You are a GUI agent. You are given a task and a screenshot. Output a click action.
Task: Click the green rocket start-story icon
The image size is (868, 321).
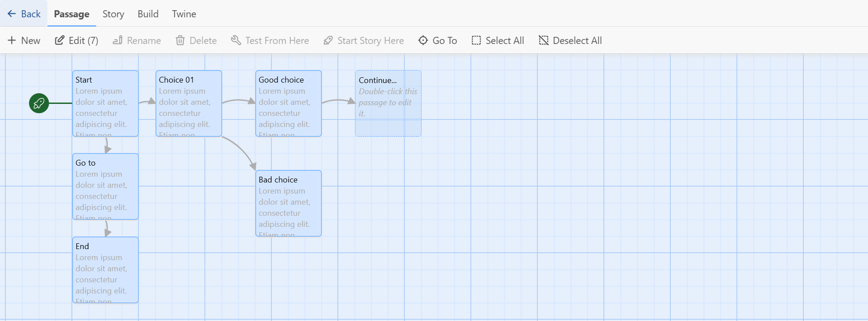pyautogui.click(x=39, y=103)
